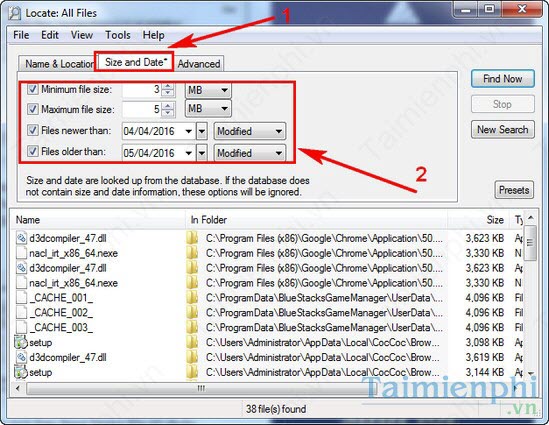This screenshot has width=549, height=425.
Task: Open the View menu
Action: point(82,35)
